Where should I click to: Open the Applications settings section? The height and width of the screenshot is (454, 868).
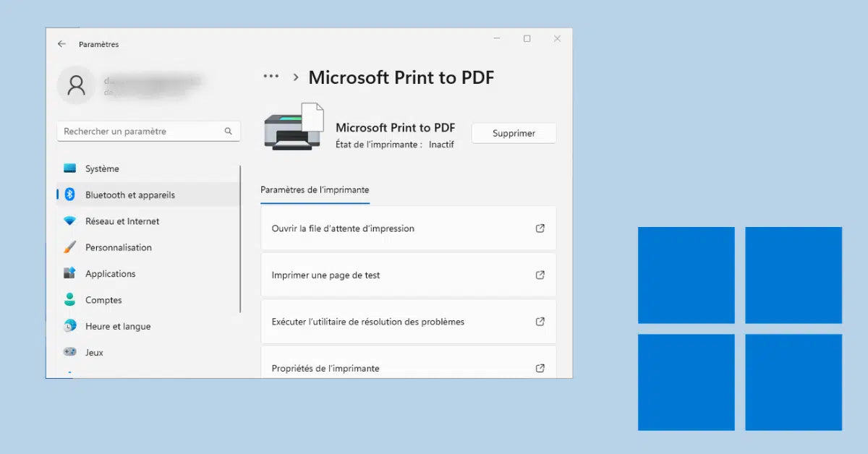(110, 274)
